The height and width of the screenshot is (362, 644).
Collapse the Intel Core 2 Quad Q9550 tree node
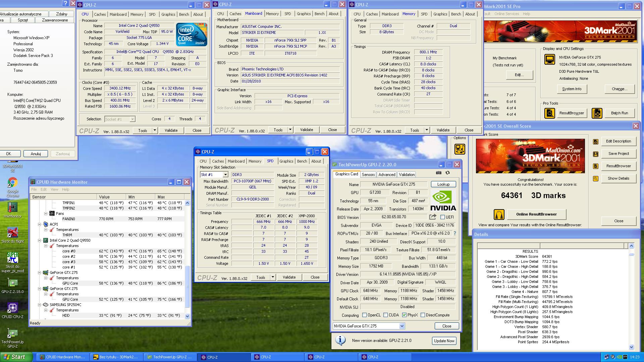[40, 240]
